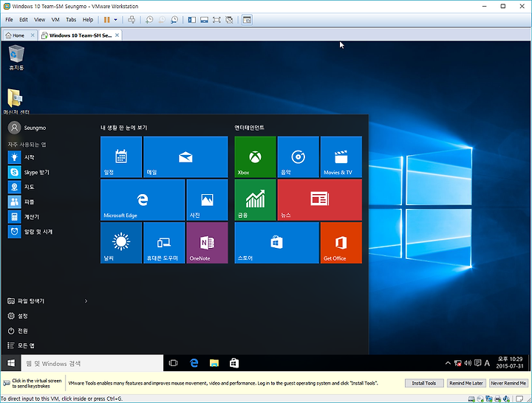Screen dimensions: 532x403
Task: Open the 날씨 weather tile
Action: click(121, 243)
